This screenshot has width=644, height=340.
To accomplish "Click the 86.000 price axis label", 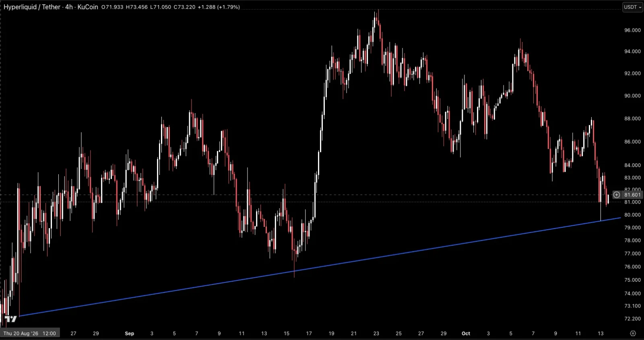I will pos(632,142).
